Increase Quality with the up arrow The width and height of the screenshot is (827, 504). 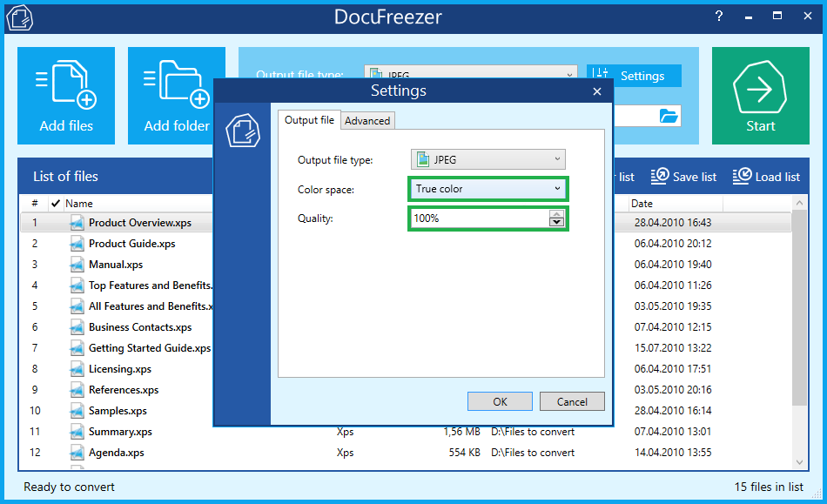click(x=556, y=214)
